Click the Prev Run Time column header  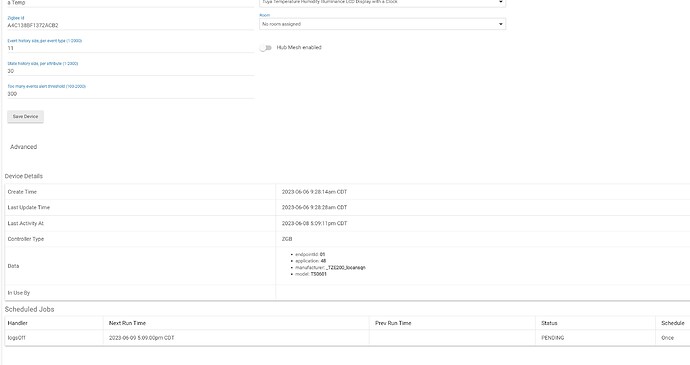(x=393, y=323)
